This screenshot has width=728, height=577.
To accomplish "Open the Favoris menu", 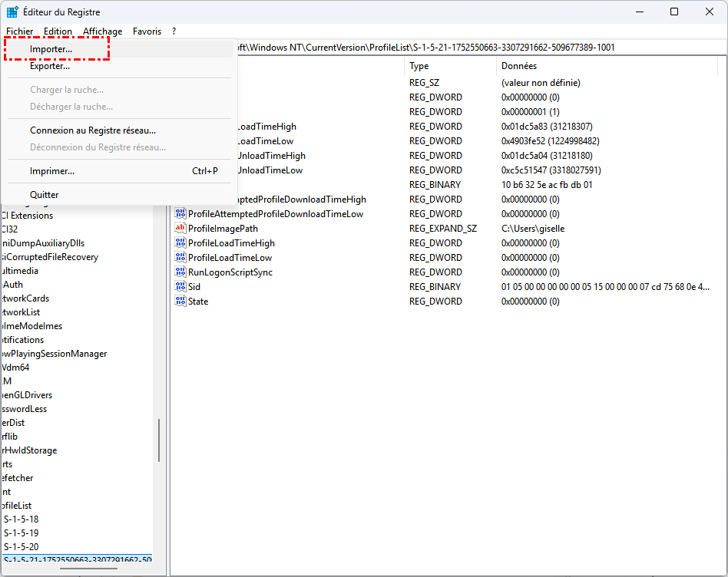I will click(x=147, y=31).
